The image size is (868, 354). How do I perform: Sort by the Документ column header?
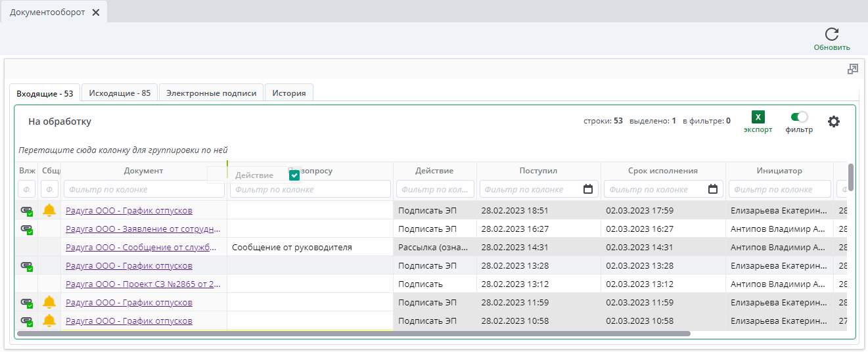143,171
